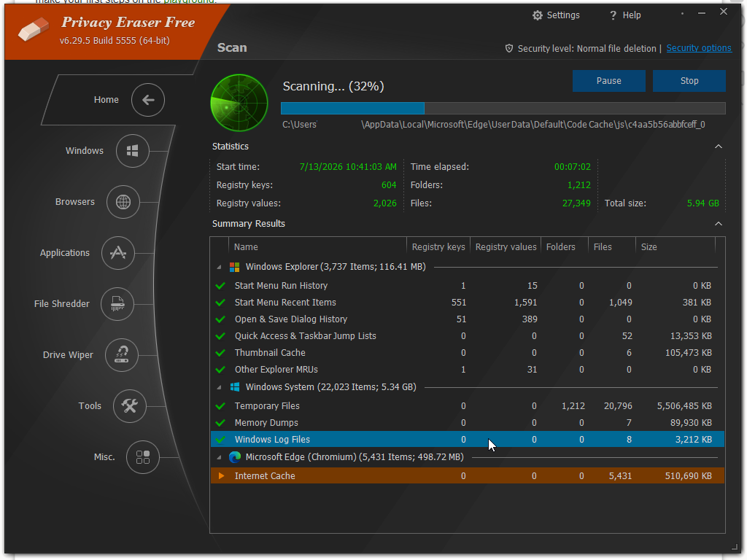Select the Start Menu Recent Items row
This screenshot has width=747, height=560.
(x=468, y=303)
